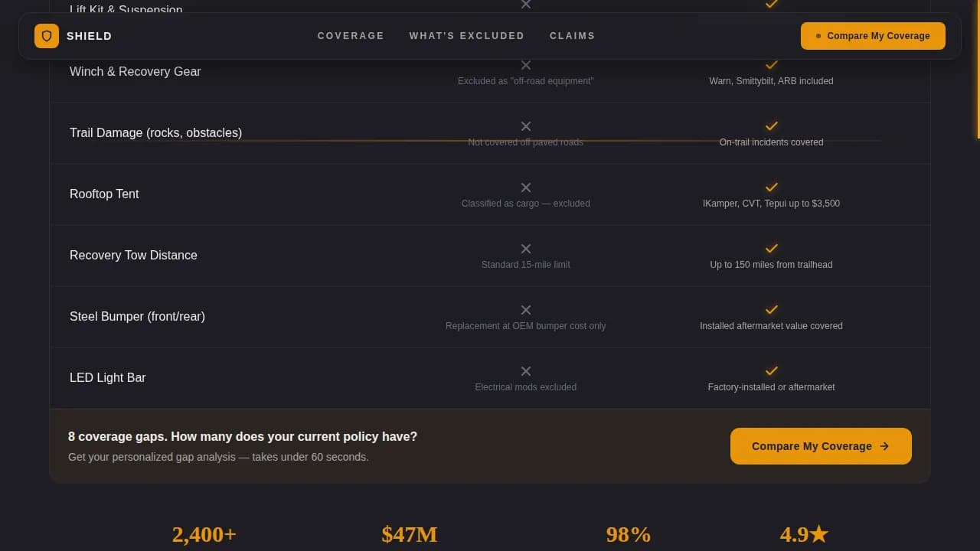Click the checkmark icon for Rooftop Tent coverage
This screenshot has height=551, width=980.
click(771, 187)
